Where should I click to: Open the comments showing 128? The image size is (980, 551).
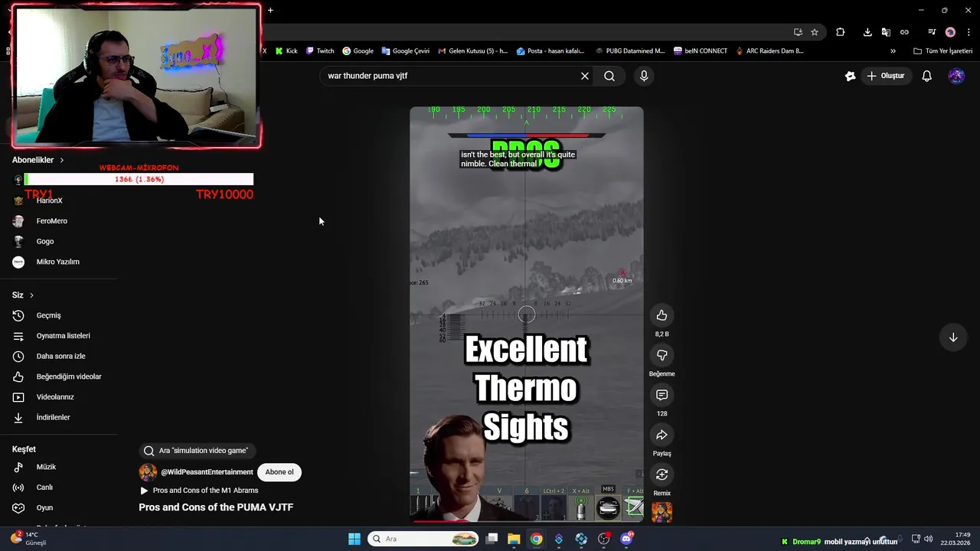661,395
